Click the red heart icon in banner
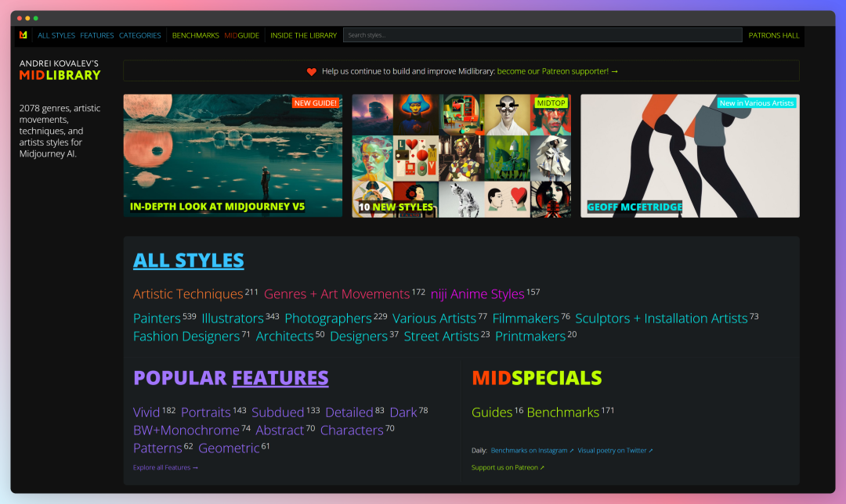Screen dimensions: 846x504 click(x=311, y=72)
